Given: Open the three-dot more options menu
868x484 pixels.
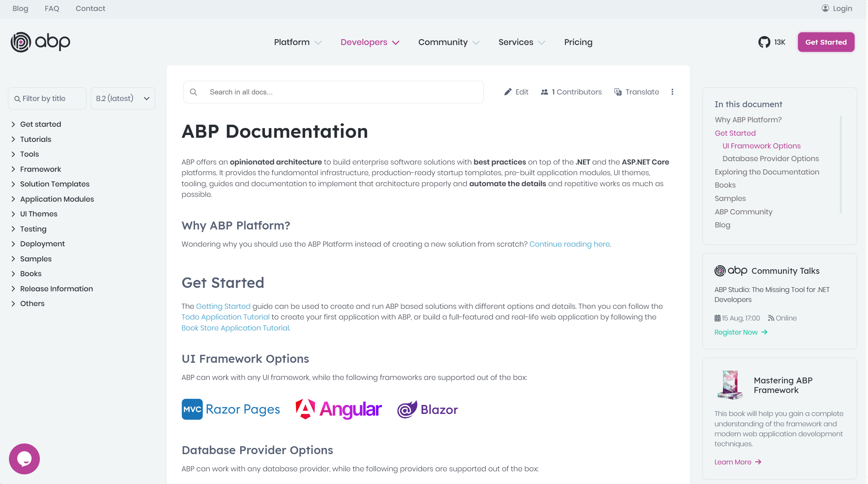Looking at the screenshot, I should (x=672, y=92).
